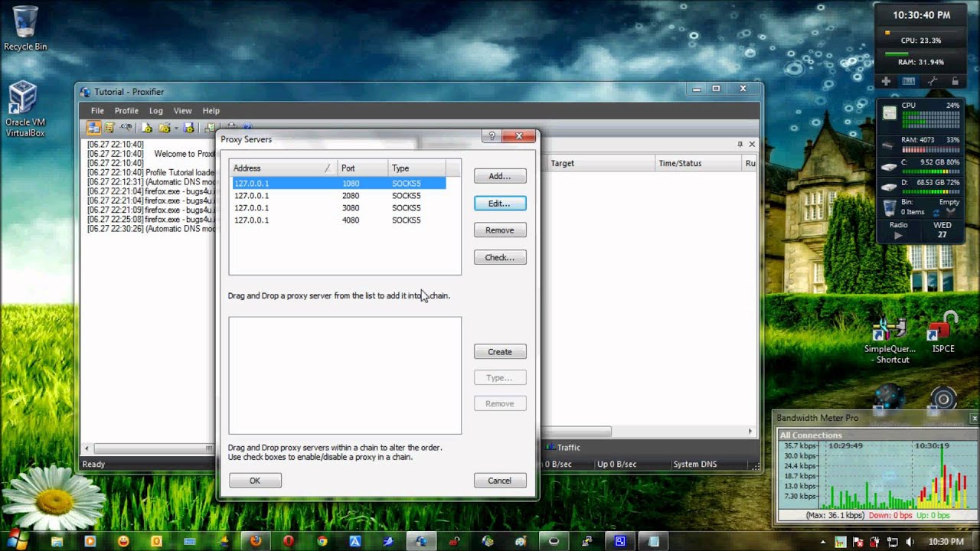Click the gadget plus (add) icon
980x551 pixels.
(886, 81)
